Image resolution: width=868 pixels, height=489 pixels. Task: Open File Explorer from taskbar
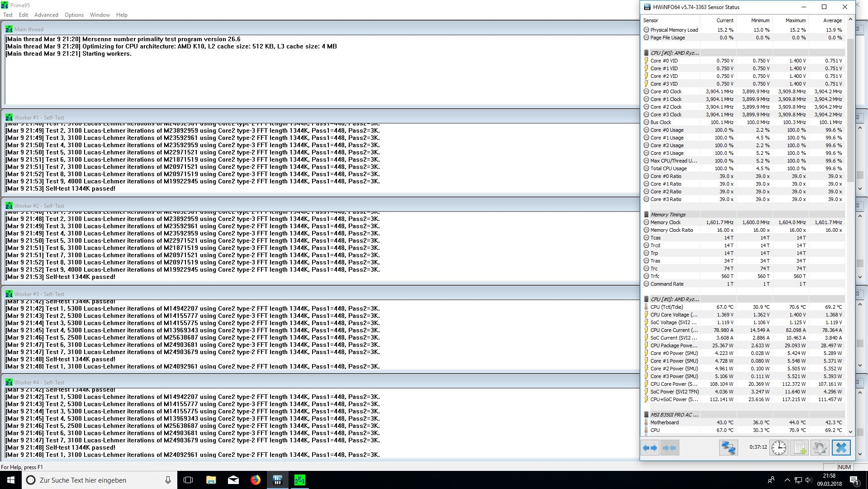coord(211,480)
